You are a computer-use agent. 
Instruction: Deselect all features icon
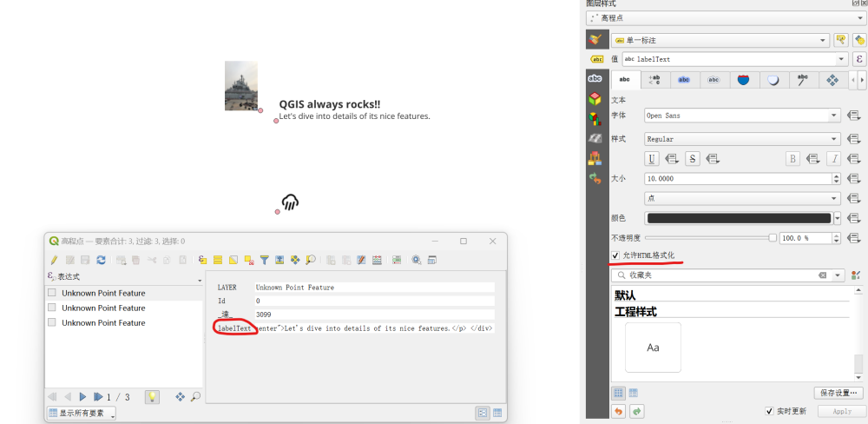coord(249,260)
